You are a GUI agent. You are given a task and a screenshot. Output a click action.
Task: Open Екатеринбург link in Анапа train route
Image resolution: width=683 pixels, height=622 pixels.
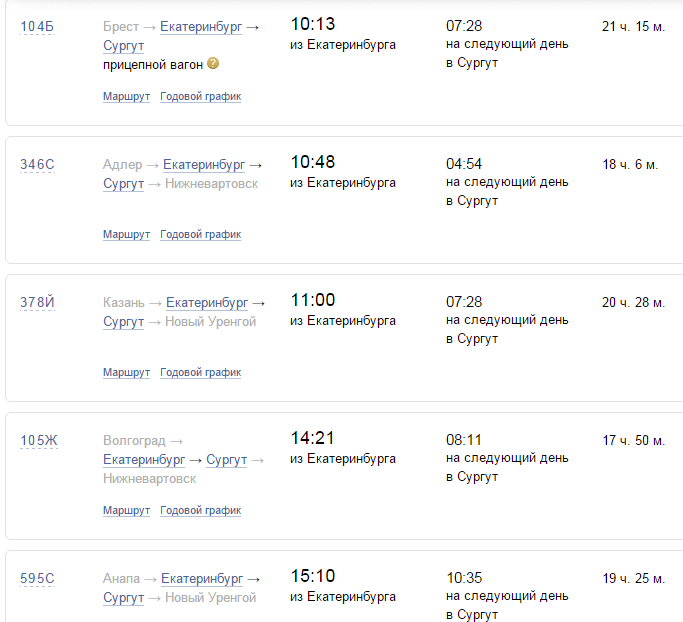tap(202, 579)
